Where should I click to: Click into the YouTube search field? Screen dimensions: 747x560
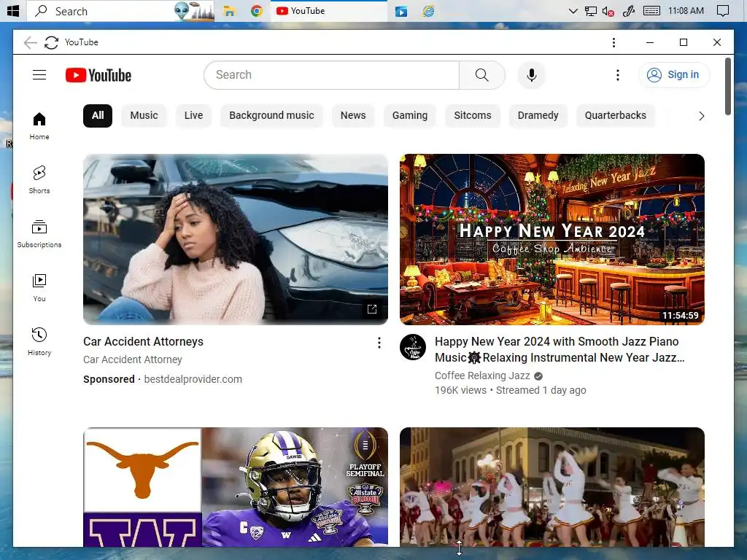(x=332, y=75)
